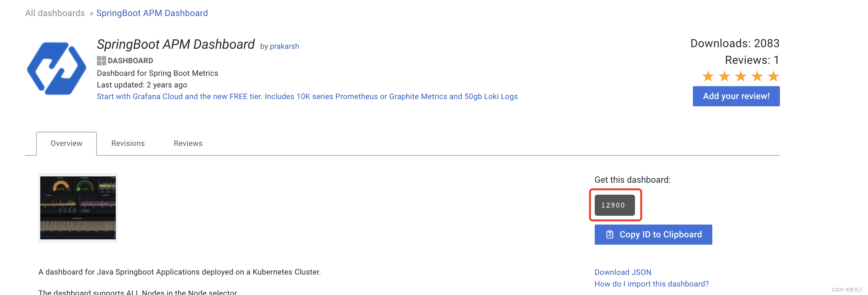Open the dashboard import help link
Screen dimensions: 868x295
(652, 284)
